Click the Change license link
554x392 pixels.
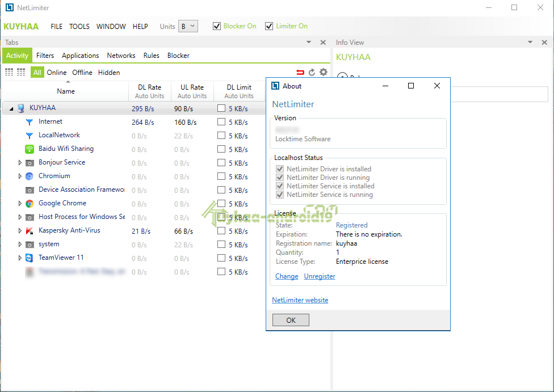(287, 276)
